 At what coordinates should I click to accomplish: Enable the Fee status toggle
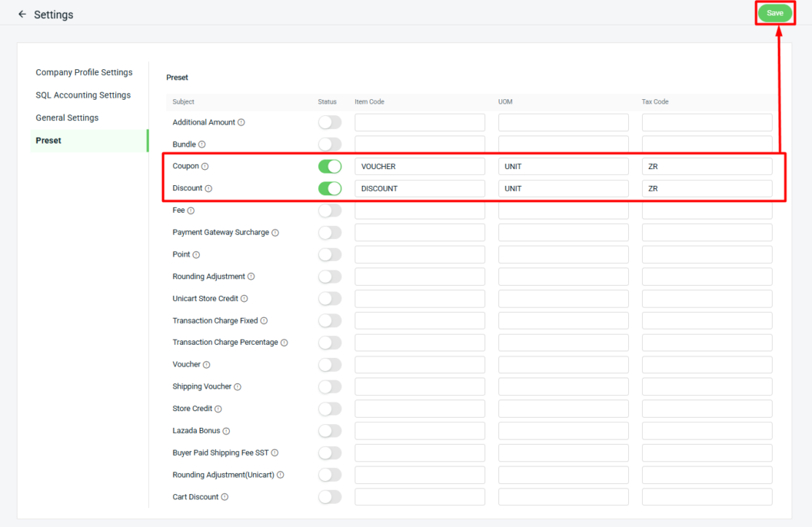click(x=330, y=210)
